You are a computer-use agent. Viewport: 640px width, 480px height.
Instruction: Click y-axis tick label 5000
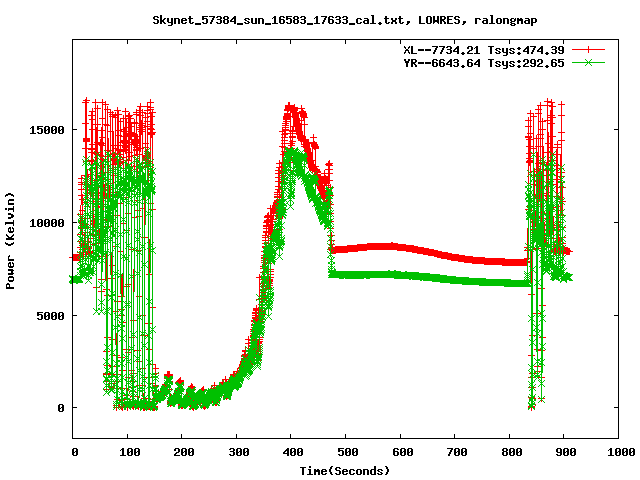[51, 316]
